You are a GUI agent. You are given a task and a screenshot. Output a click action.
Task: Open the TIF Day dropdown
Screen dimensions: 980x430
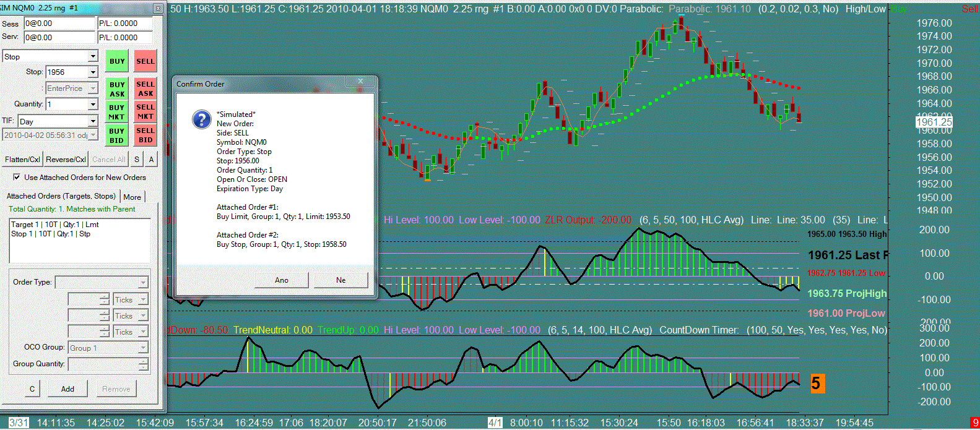pos(93,121)
